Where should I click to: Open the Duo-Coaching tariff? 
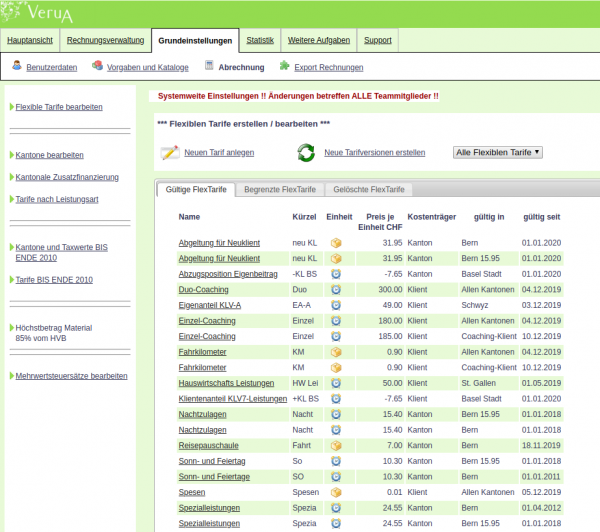pos(204,290)
